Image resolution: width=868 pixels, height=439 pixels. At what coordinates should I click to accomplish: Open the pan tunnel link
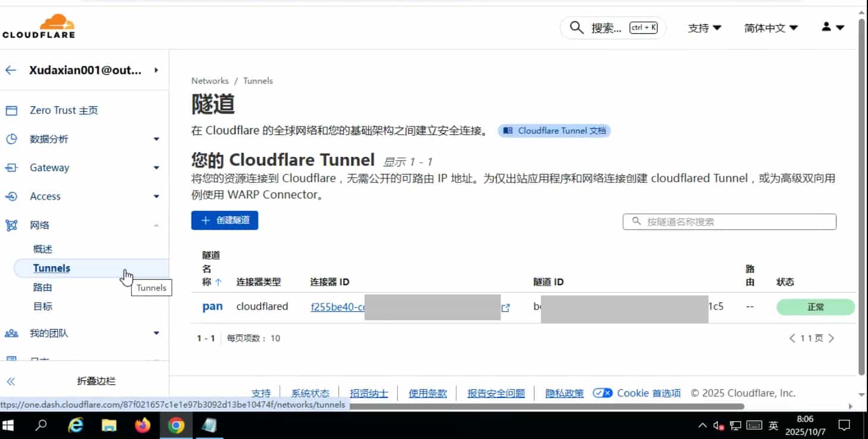pos(212,307)
